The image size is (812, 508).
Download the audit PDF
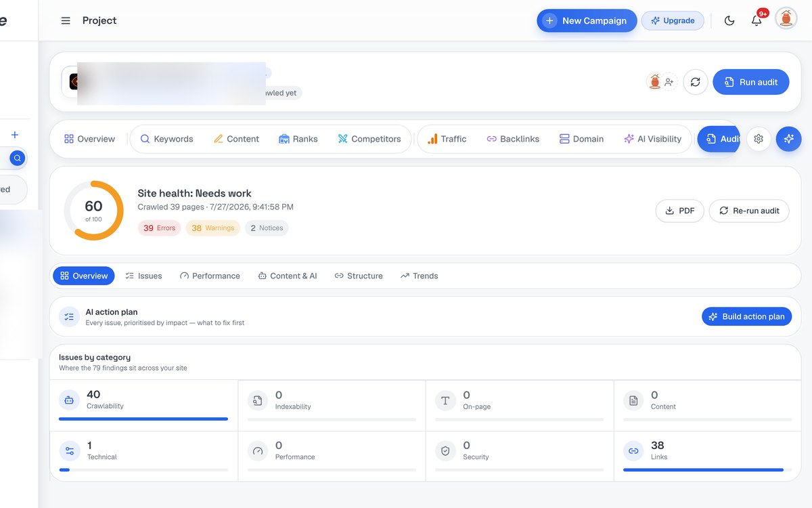(x=680, y=211)
